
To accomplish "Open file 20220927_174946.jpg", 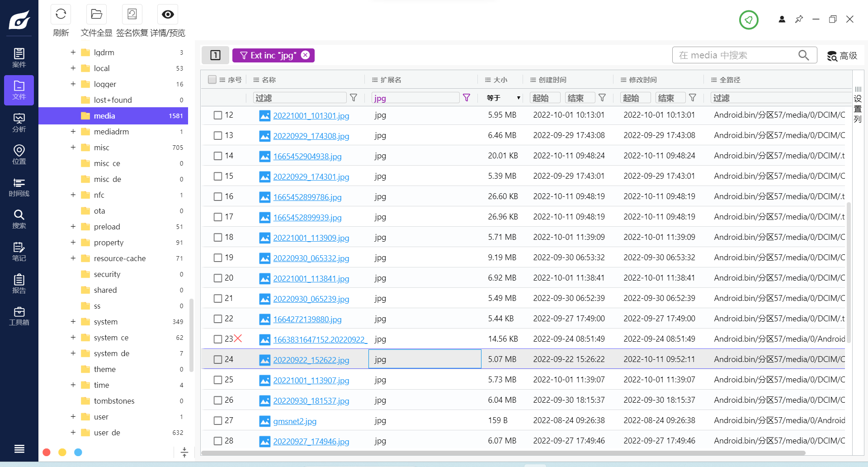I will [311, 442].
